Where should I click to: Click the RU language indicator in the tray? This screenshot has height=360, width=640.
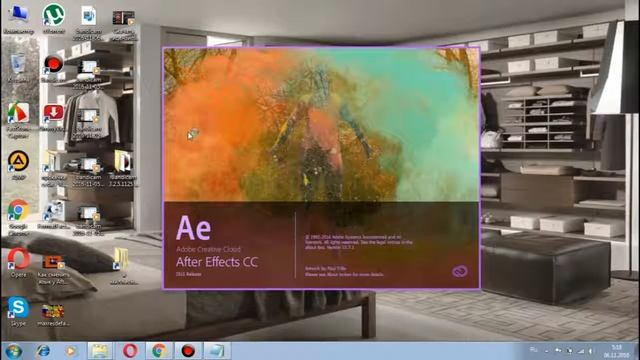coord(533,350)
